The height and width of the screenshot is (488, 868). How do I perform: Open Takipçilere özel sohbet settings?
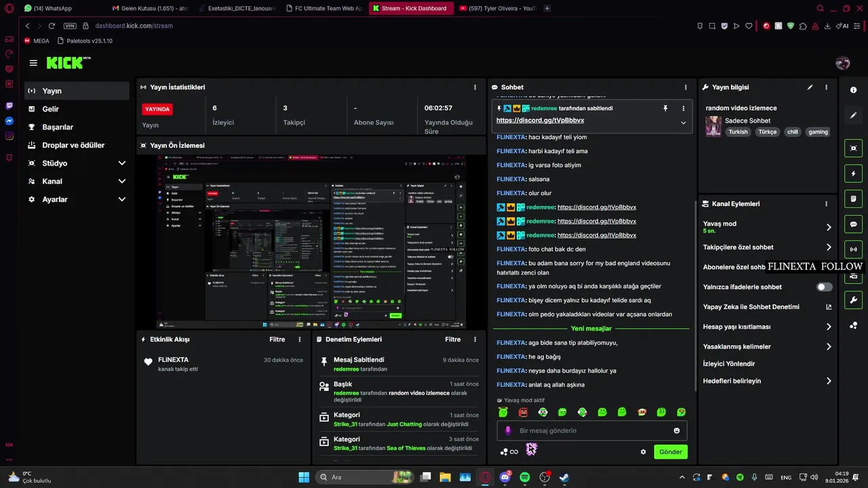(768, 247)
